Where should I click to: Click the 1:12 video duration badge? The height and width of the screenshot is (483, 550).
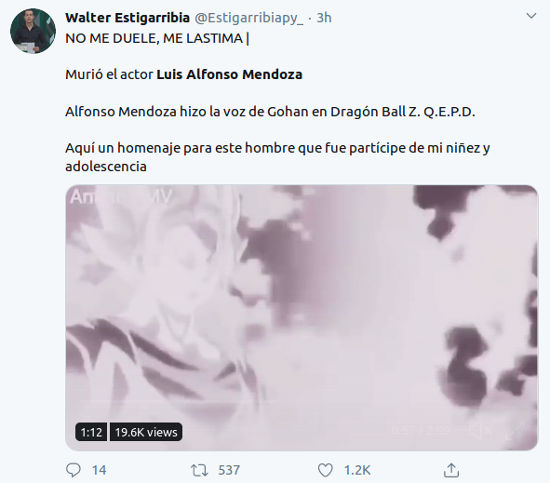(x=91, y=432)
